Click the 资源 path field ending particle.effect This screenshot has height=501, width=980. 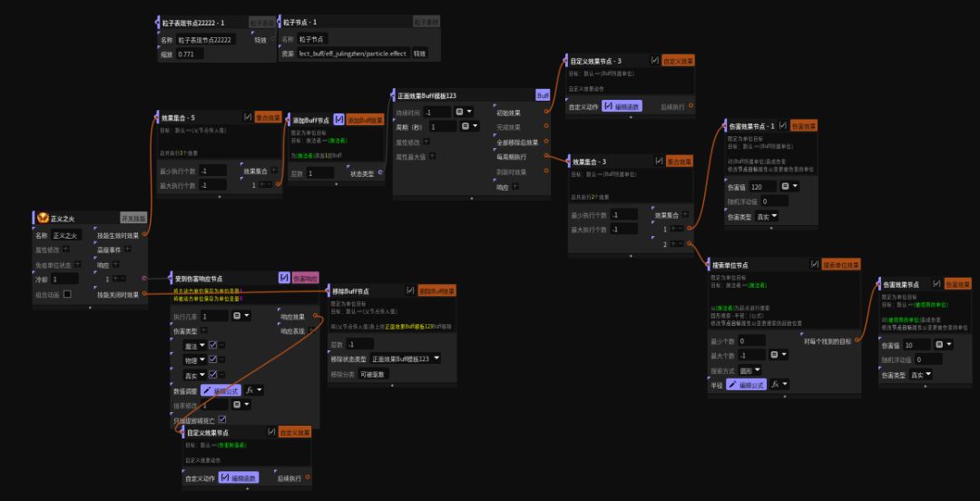pyautogui.click(x=352, y=54)
